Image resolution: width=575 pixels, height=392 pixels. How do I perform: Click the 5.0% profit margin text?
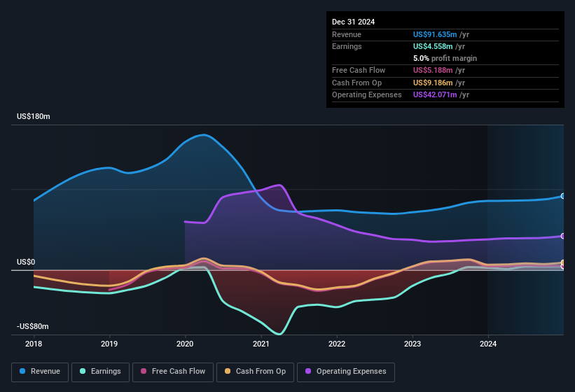[445, 58]
